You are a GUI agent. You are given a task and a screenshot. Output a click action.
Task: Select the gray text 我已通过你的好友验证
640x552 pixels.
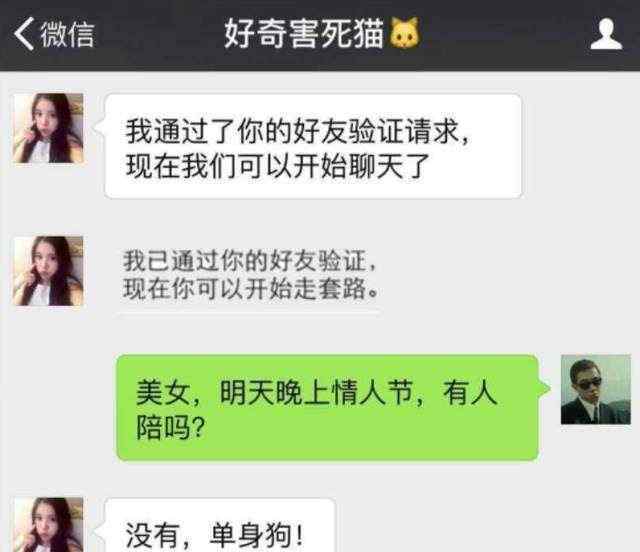pos(249,260)
